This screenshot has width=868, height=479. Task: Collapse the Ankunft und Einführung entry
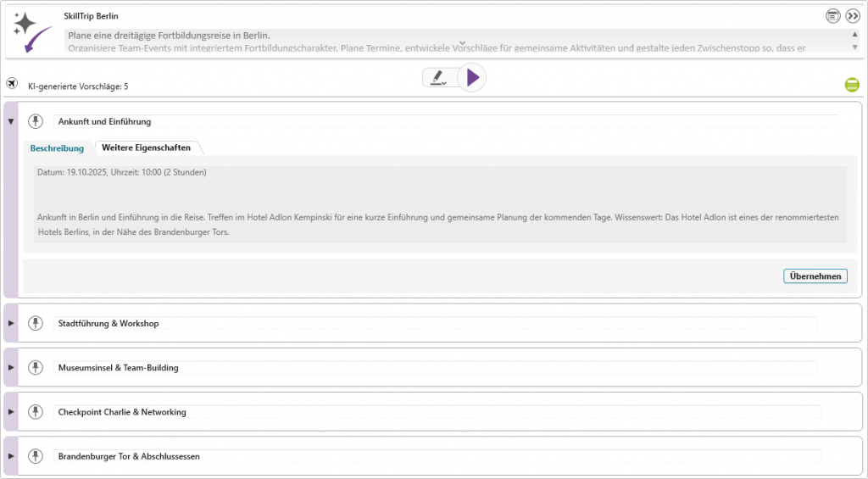pos(11,121)
